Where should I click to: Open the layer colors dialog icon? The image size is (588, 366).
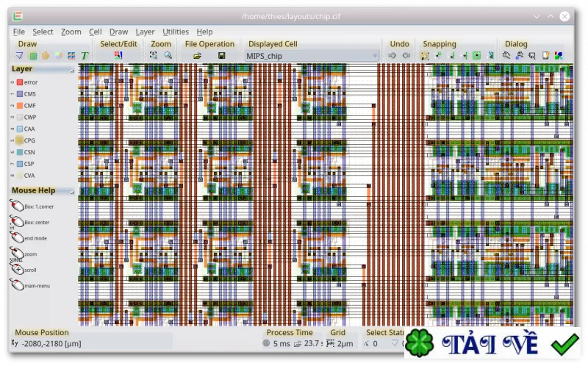click(559, 56)
